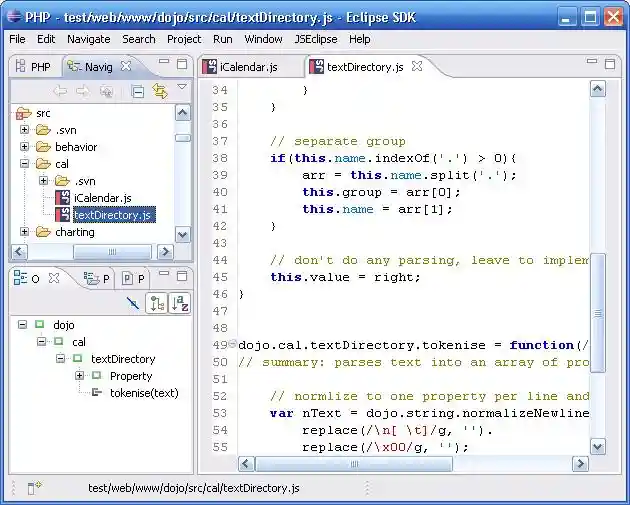This screenshot has height=505, width=630.
Task: Toggle the Outline hide filter icon
Action: [133, 304]
